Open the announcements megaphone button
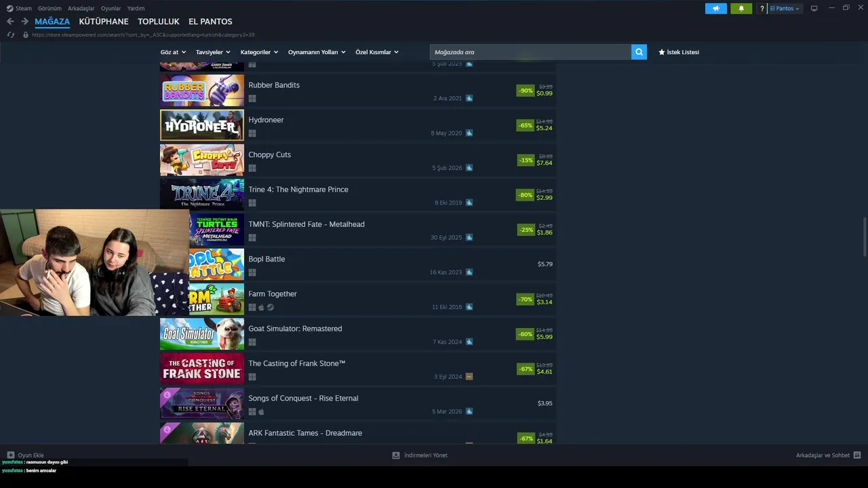The height and width of the screenshot is (488, 868). pyautogui.click(x=716, y=9)
